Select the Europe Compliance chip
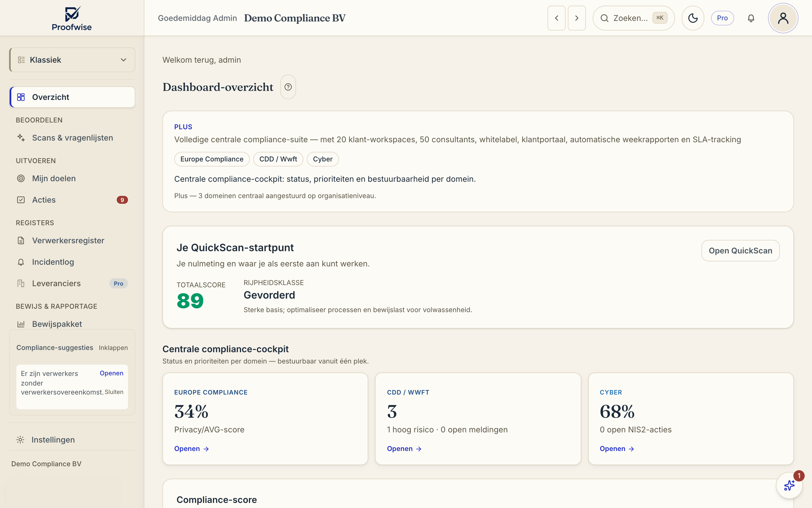812x508 pixels. coord(212,159)
